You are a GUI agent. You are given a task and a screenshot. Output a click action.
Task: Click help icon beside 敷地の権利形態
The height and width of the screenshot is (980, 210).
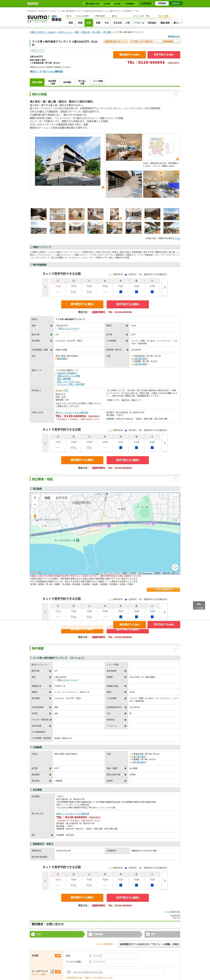coord(125,775)
